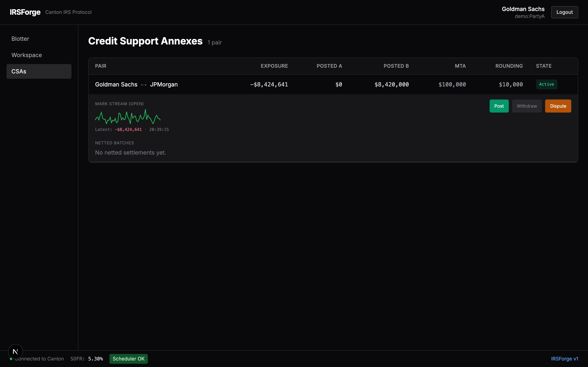Click the IRSForge logo
Screen dimensions: 588x367
pos(25,12)
